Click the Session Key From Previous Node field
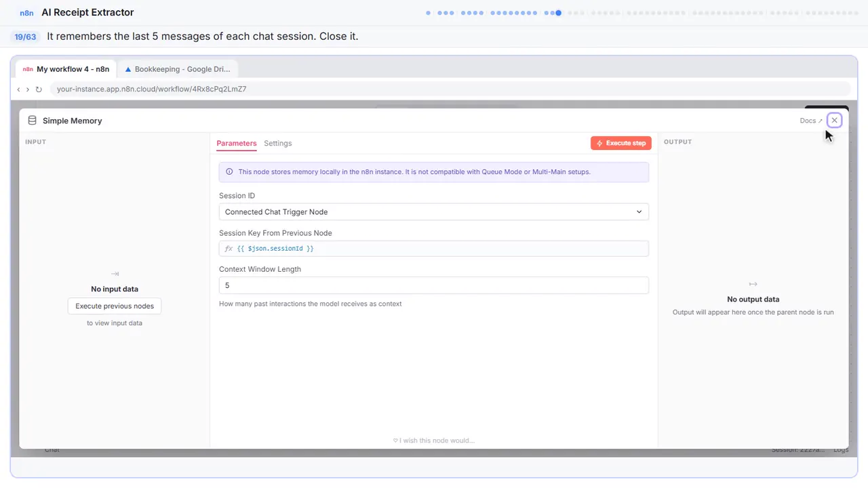 pyautogui.click(x=434, y=249)
